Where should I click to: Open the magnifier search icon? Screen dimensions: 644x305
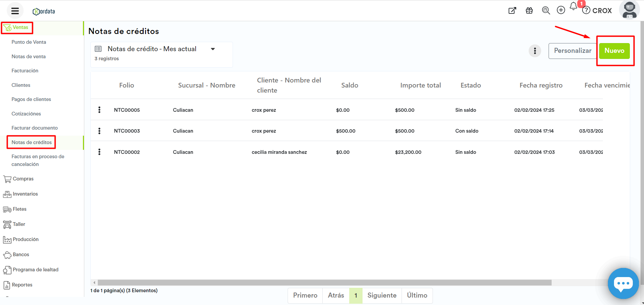pos(546,10)
